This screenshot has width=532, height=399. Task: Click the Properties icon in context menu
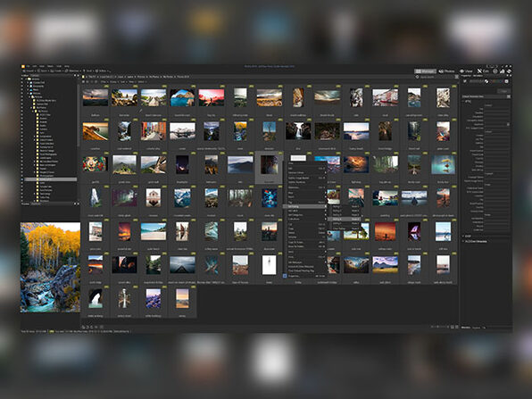285,276
